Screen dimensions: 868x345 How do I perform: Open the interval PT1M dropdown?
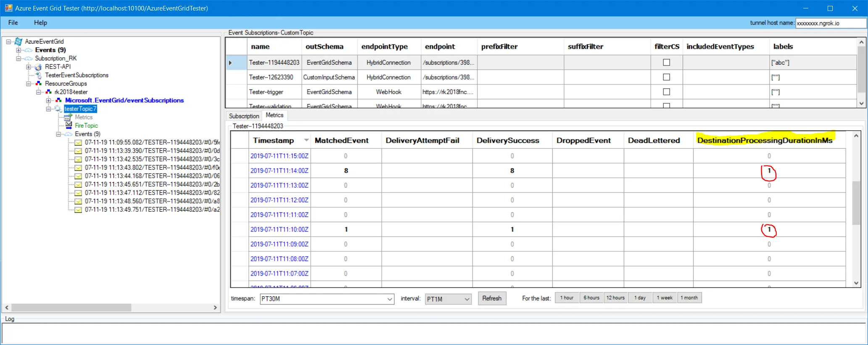click(467, 299)
